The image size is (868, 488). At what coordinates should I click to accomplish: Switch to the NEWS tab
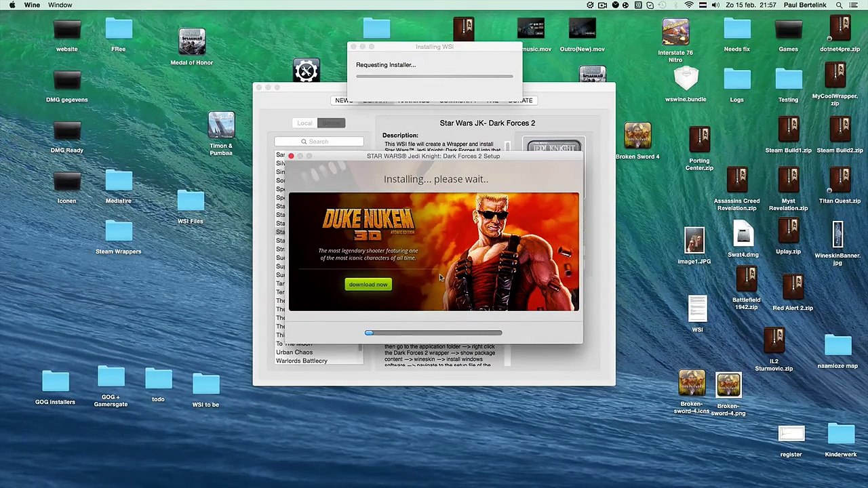click(344, 100)
